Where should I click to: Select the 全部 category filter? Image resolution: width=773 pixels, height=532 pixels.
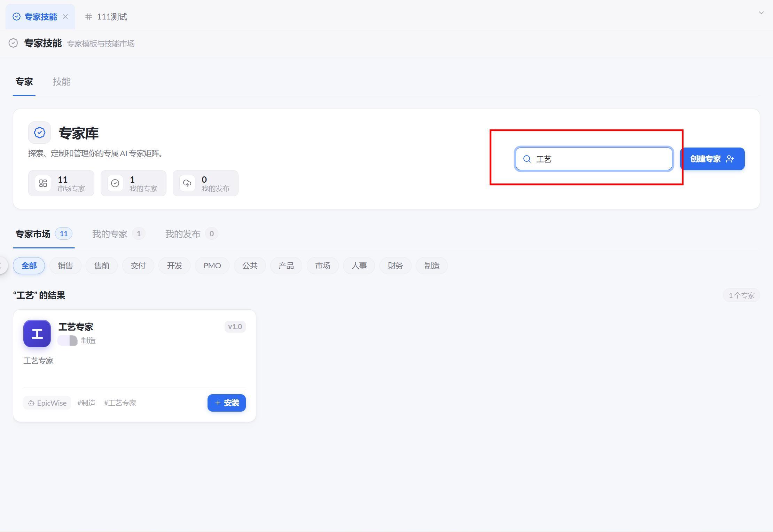(x=29, y=266)
